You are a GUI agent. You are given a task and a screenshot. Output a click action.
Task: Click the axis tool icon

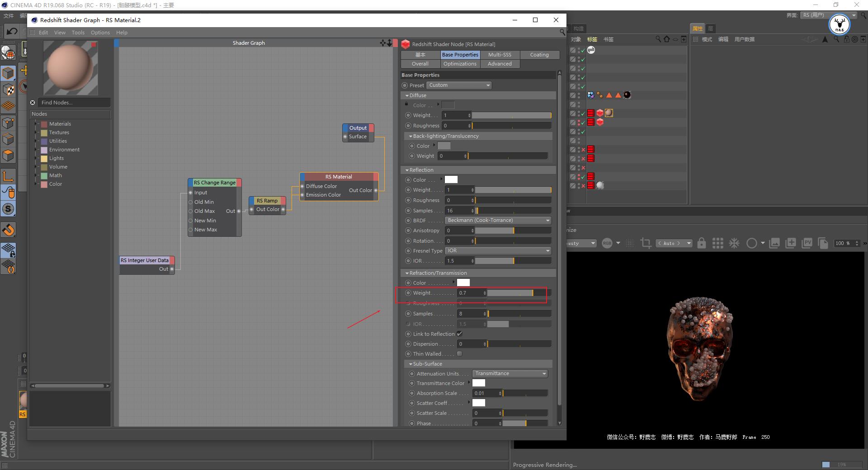[8, 176]
